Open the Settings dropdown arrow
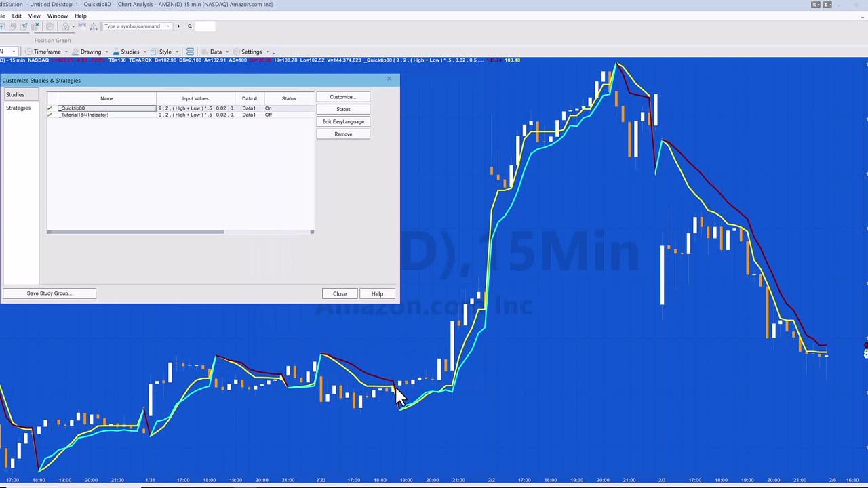The height and width of the screenshot is (488, 868). [x=267, y=52]
